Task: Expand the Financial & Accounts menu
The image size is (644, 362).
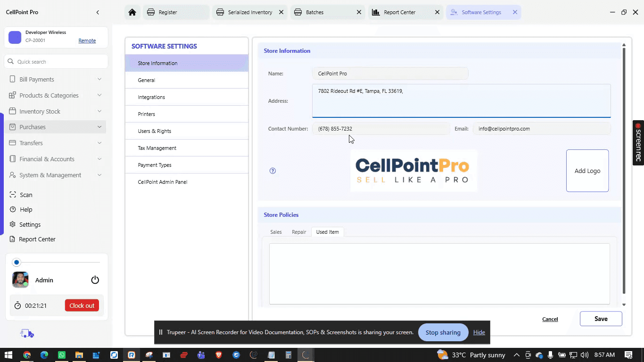Action: (x=99, y=159)
